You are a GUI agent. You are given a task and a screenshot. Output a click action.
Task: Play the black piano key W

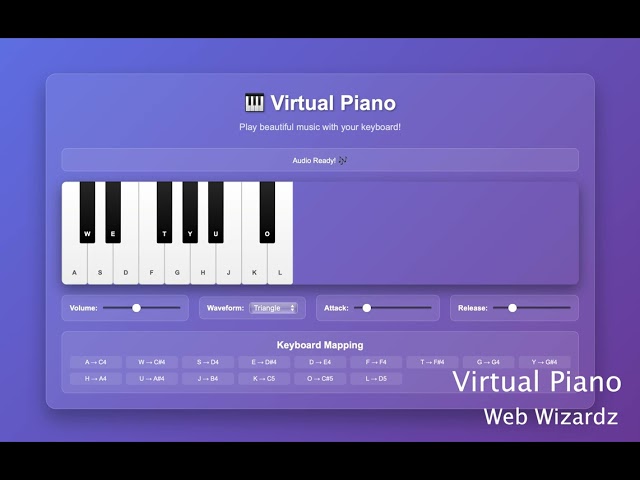coord(87,212)
